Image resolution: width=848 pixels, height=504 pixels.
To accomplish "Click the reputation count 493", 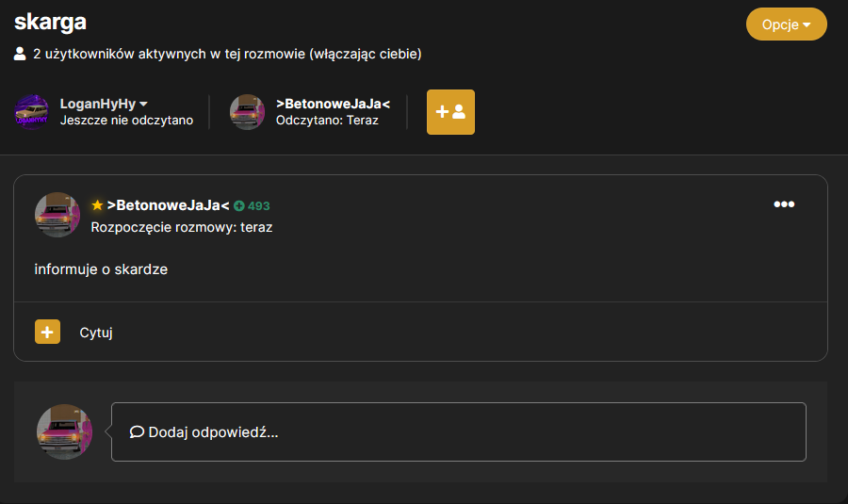I will click(258, 206).
